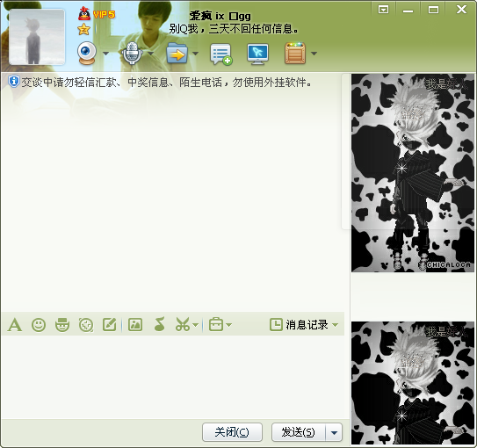Image resolution: width=477 pixels, height=448 pixels.
Task: Open font settings with the A icon
Action: (15, 325)
